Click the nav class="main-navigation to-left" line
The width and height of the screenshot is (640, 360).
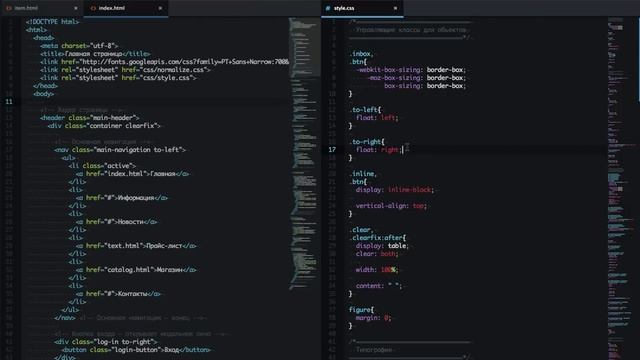coord(120,150)
